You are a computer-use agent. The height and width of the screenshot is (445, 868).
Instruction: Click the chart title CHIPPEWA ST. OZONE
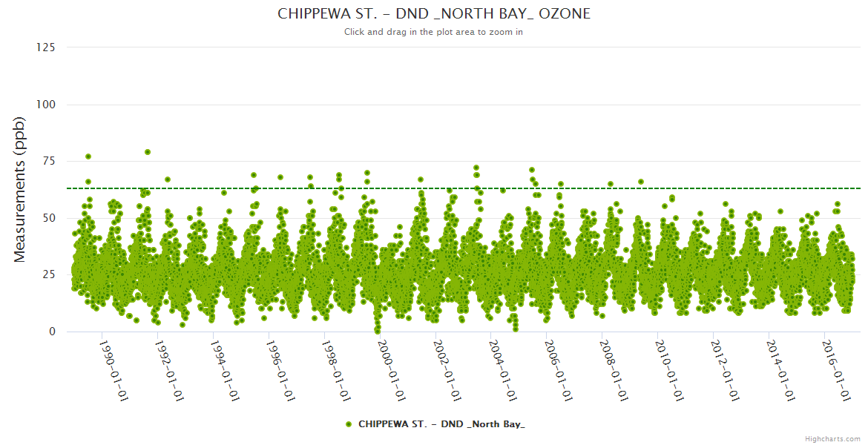434,13
